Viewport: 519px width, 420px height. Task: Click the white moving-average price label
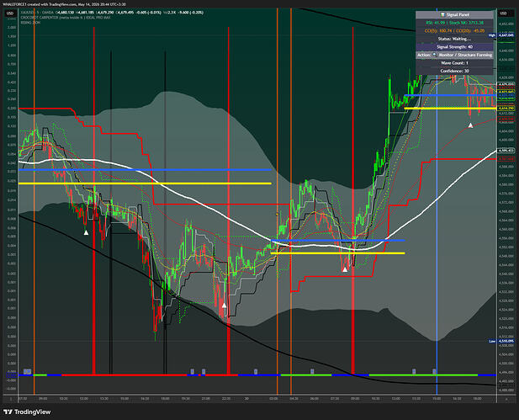coord(506,151)
